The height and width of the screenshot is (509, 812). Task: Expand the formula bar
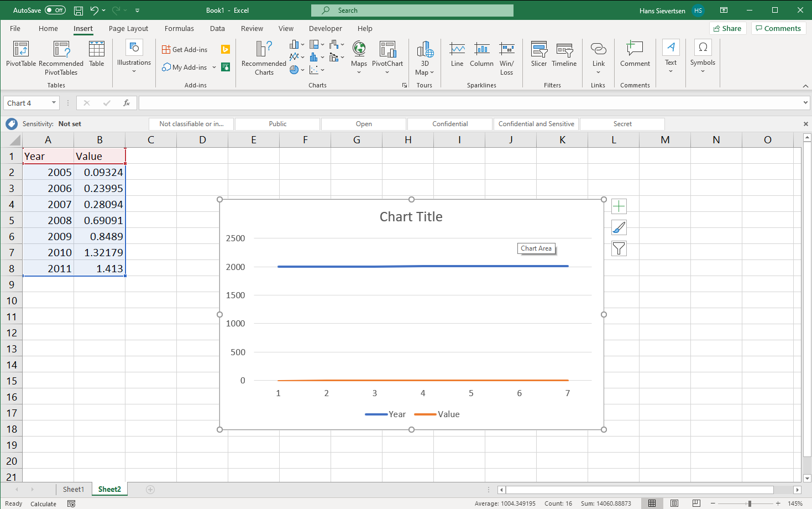pos(805,103)
